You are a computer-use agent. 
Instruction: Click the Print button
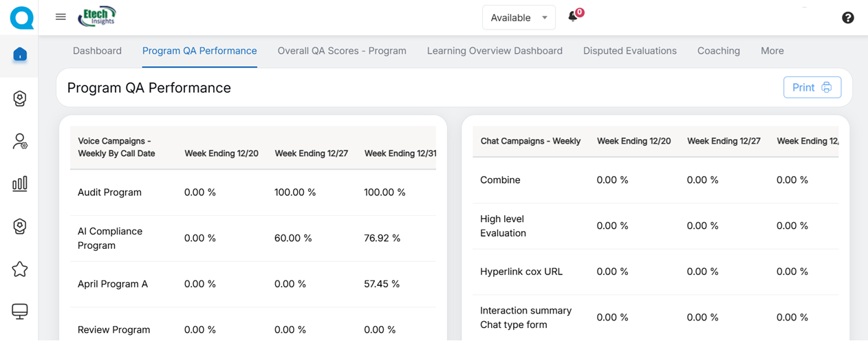pos(812,87)
